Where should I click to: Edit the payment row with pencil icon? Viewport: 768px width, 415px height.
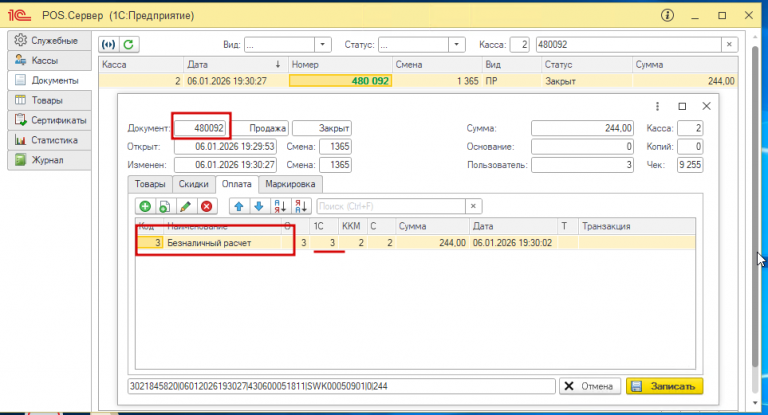(186, 206)
